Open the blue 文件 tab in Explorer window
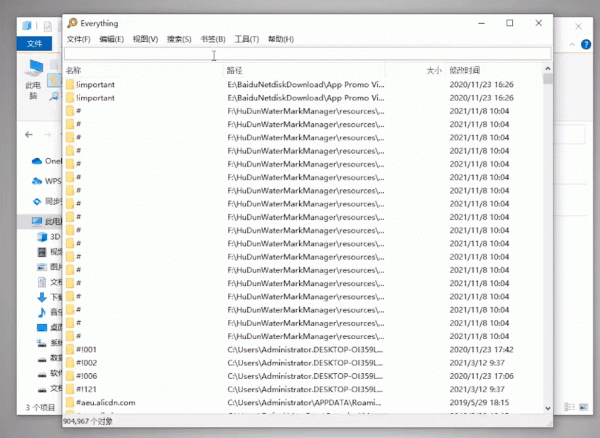This screenshot has height=438, width=600. tap(34, 44)
